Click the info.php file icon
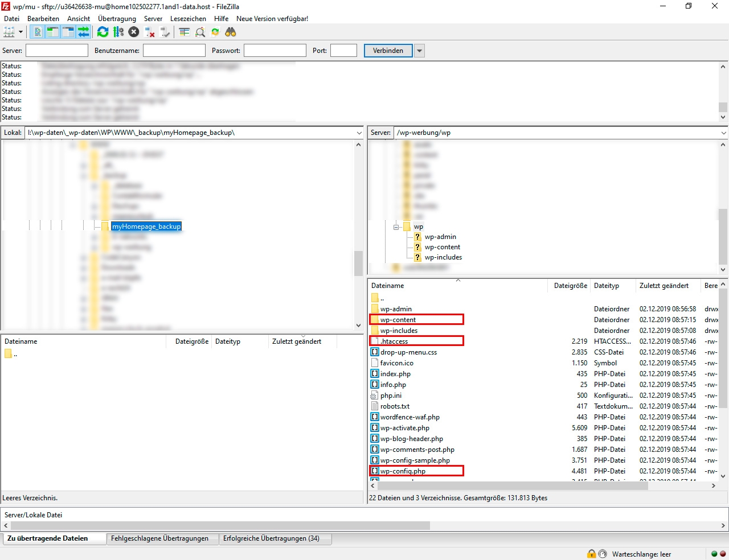The height and width of the screenshot is (560, 729). click(375, 385)
